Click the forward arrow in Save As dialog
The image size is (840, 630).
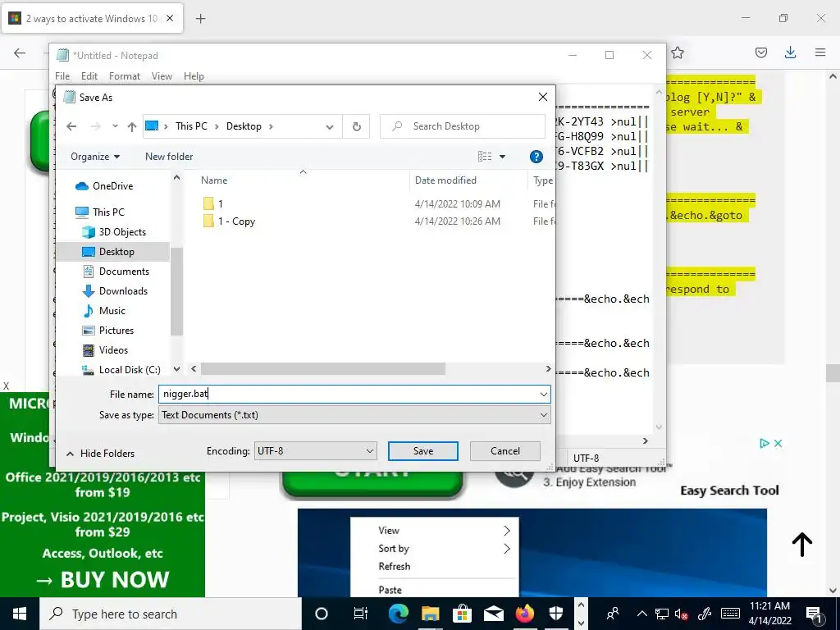tap(96, 126)
